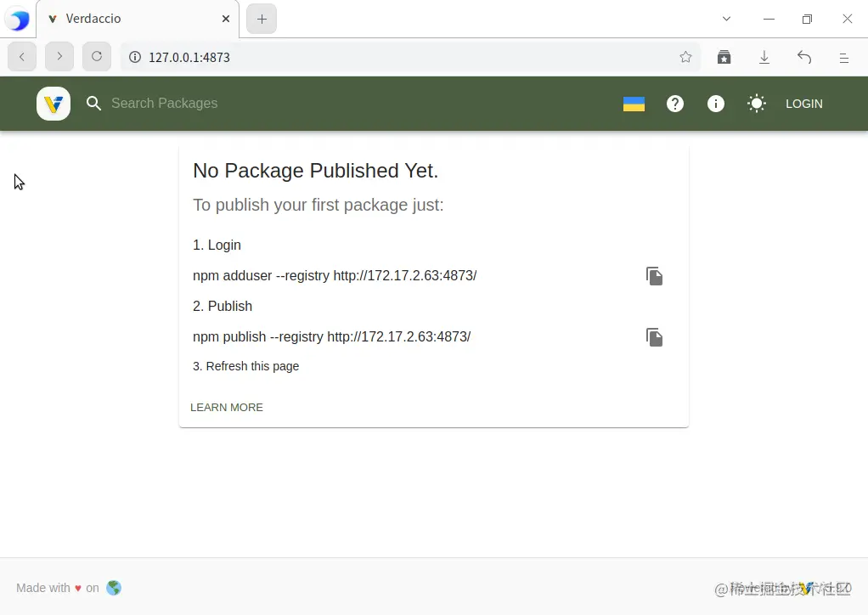The image size is (868, 615).
Task: Click the site info icon in address bar
Action: (134, 57)
